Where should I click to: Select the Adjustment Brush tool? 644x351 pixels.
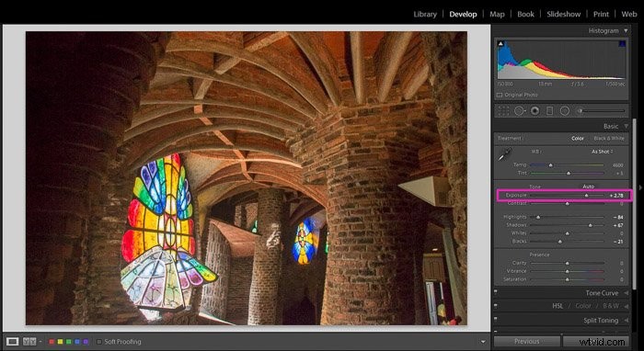click(580, 110)
